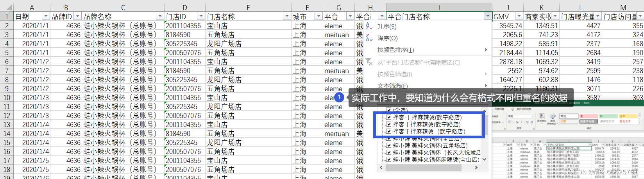Uncheck 拌客干拌麻辣烫（武宁路店）third filter item
Screen dimensions: 644x179
(389, 131)
